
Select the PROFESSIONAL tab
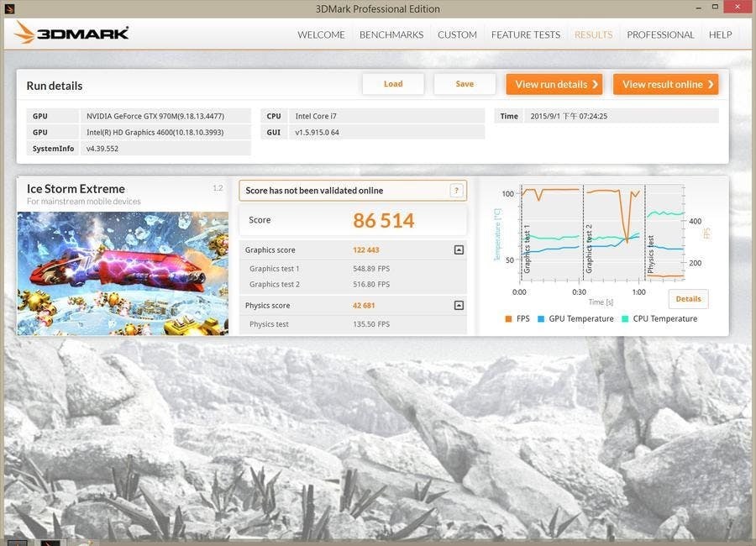(660, 34)
